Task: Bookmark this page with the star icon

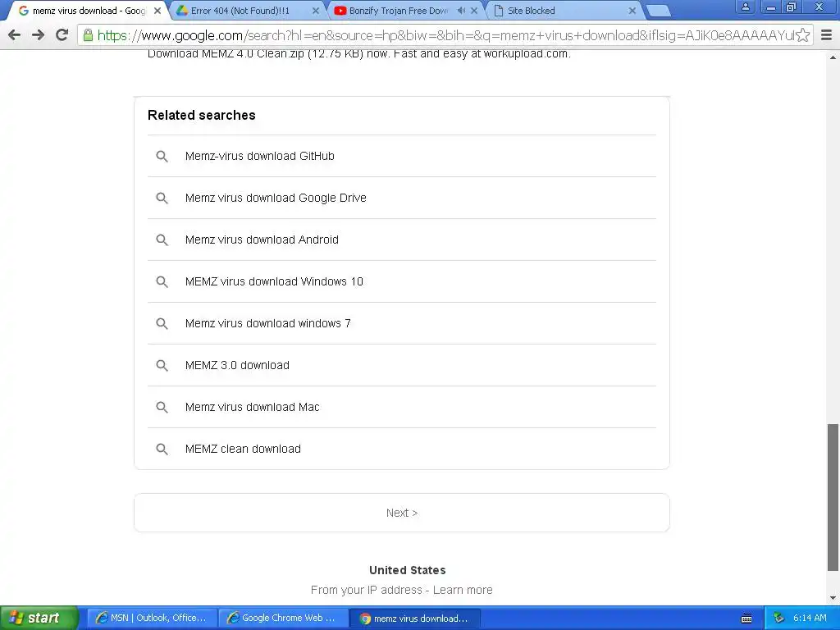Action: point(802,35)
